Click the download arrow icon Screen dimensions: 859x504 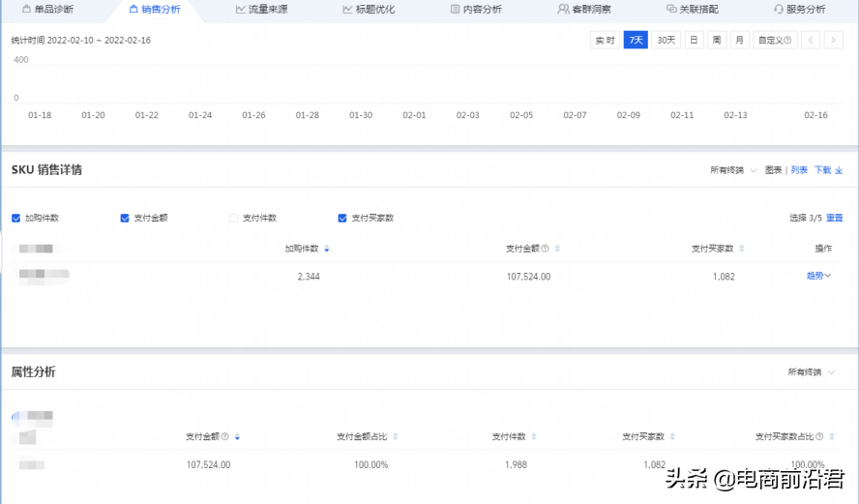coord(839,171)
